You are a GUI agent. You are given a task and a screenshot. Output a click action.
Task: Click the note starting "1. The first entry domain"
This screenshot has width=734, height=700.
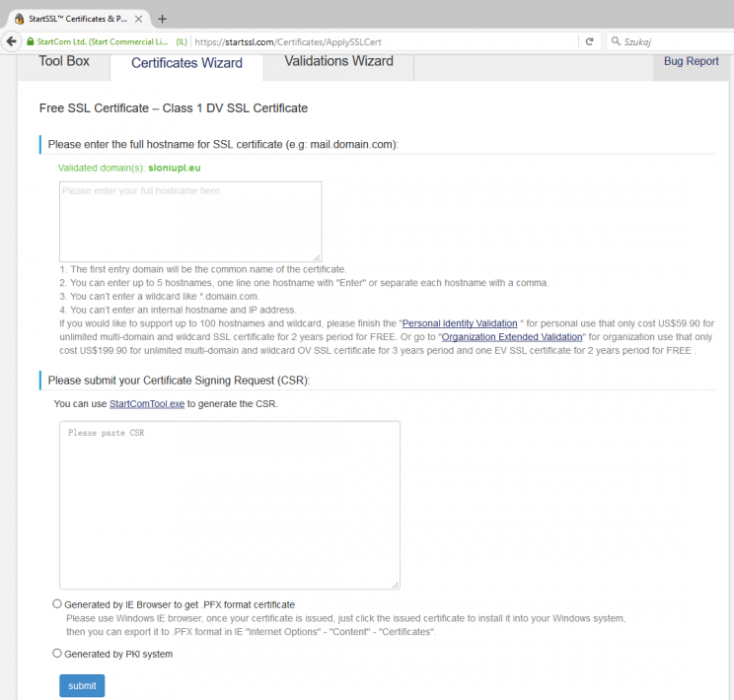202,269
